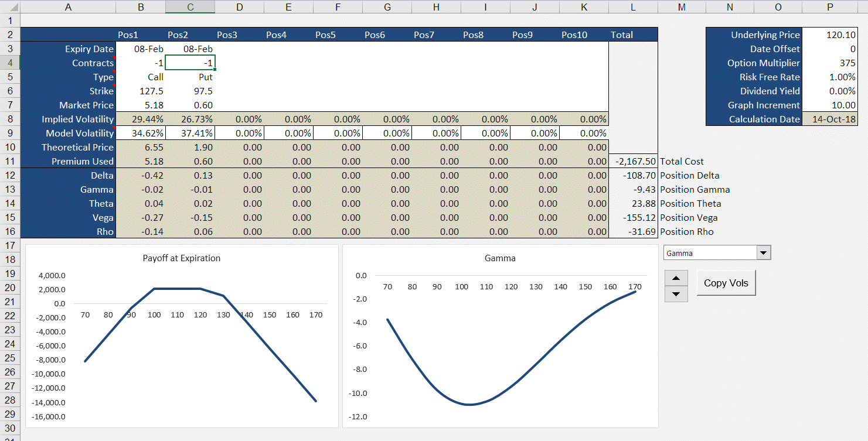Click the spinner down arrow button
The image size is (868, 441).
click(676, 294)
